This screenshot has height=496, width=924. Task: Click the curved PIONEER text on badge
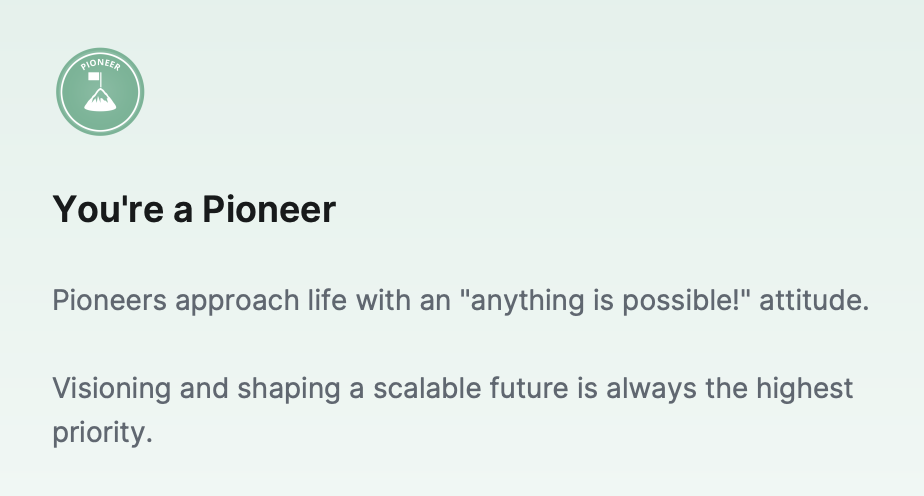point(101,64)
